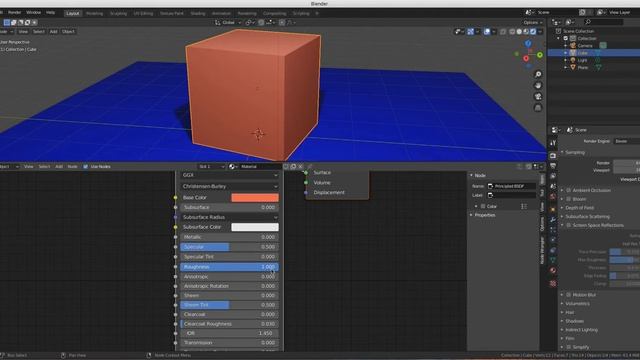Click the material browse sphere icon
Image resolution: width=640 pixels, height=360 pixels.
(x=232, y=167)
